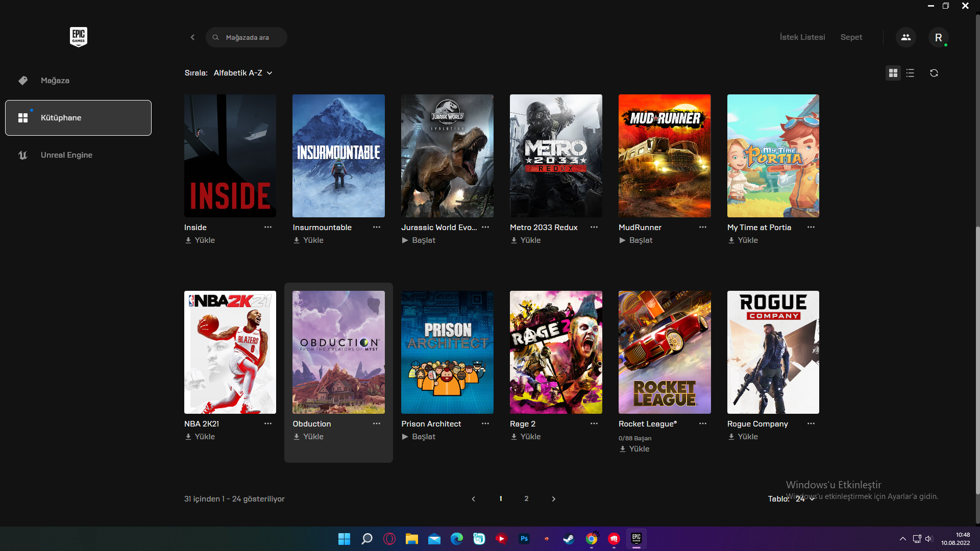The image size is (980, 551).
Task: Open the three-dot menu for Rocket League
Action: tap(702, 423)
